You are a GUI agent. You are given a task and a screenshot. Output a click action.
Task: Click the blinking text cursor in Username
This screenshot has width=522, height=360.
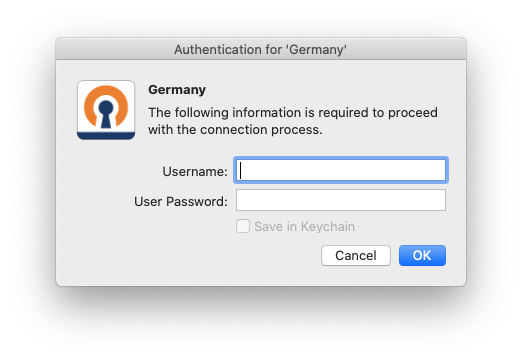(240, 170)
